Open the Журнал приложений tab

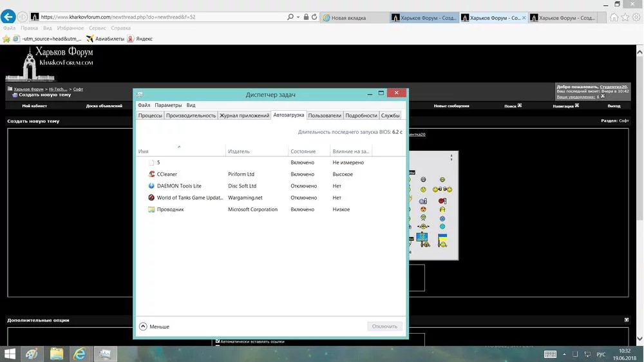244,115
